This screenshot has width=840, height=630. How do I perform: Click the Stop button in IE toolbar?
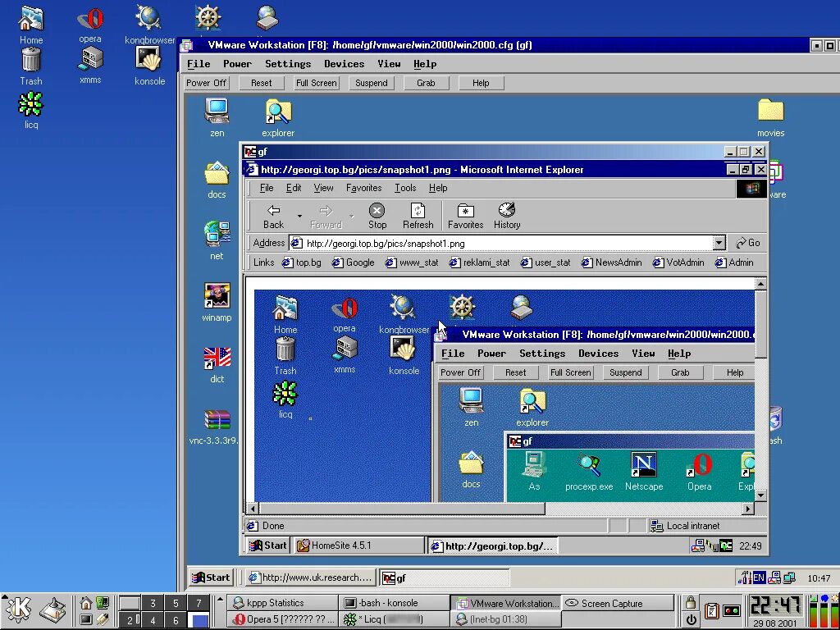pyautogui.click(x=377, y=216)
